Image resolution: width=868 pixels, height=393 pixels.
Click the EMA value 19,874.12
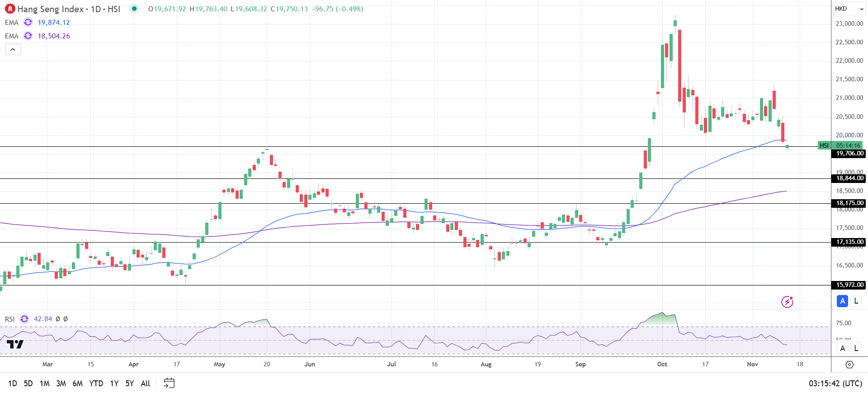click(54, 23)
